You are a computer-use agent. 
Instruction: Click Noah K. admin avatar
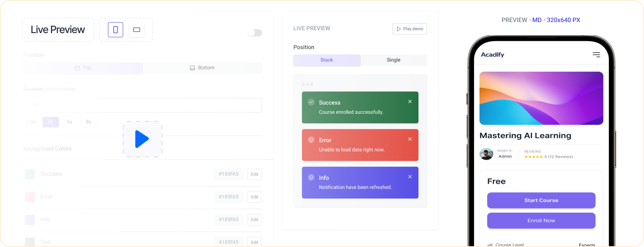(x=486, y=154)
